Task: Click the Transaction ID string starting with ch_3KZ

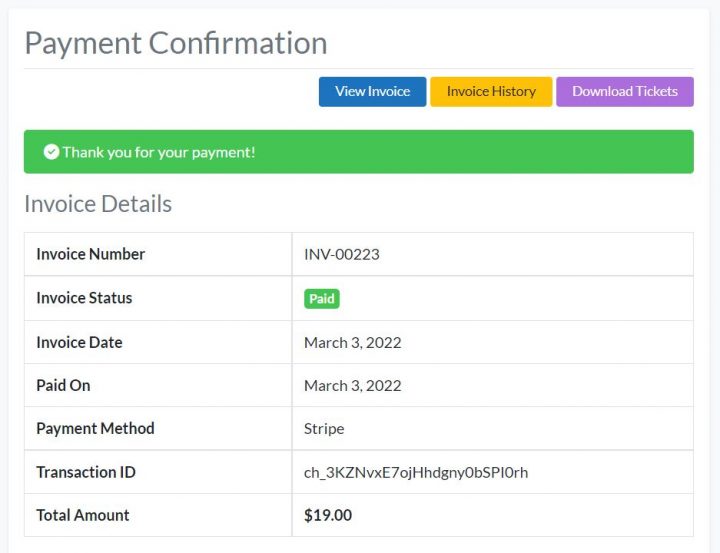Action: (x=416, y=472)
